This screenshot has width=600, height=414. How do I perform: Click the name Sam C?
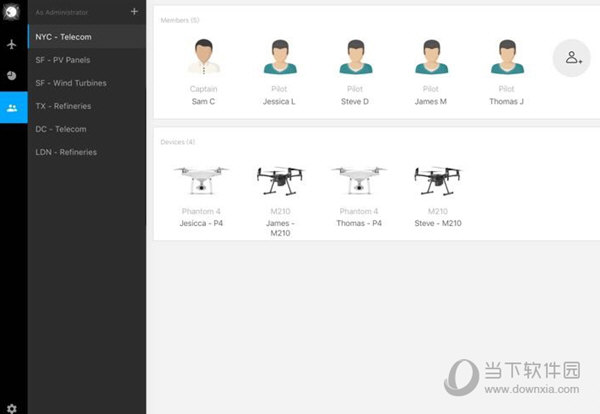(203, 101)
